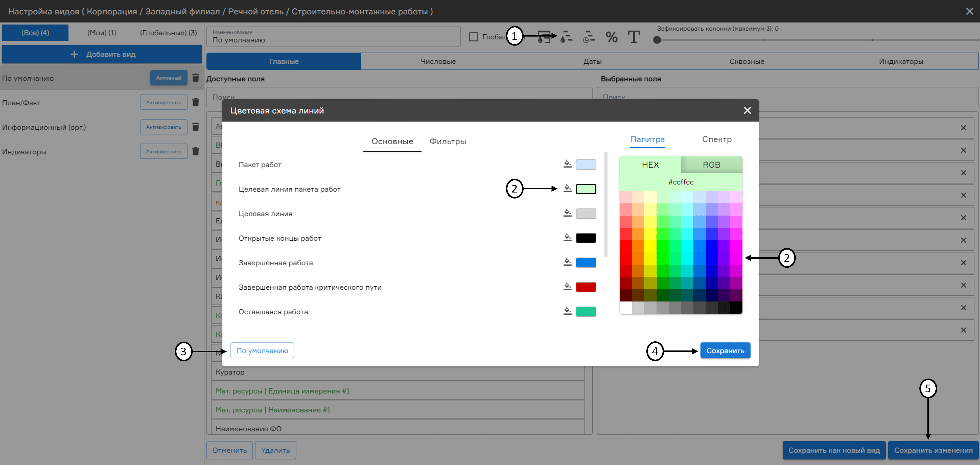980x465 pixels.
Task: Click fill icon for Оставшаяся работа
Action: (x=567, y=311)
